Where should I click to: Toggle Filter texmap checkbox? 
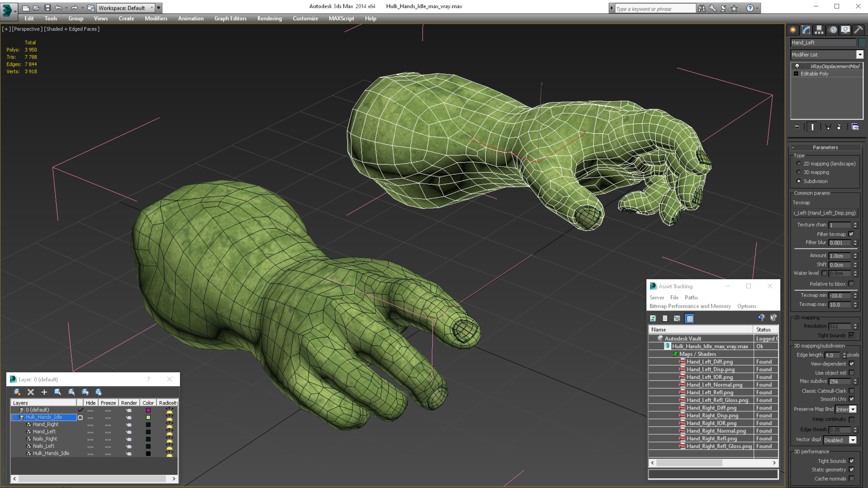(x=851, y=234)
